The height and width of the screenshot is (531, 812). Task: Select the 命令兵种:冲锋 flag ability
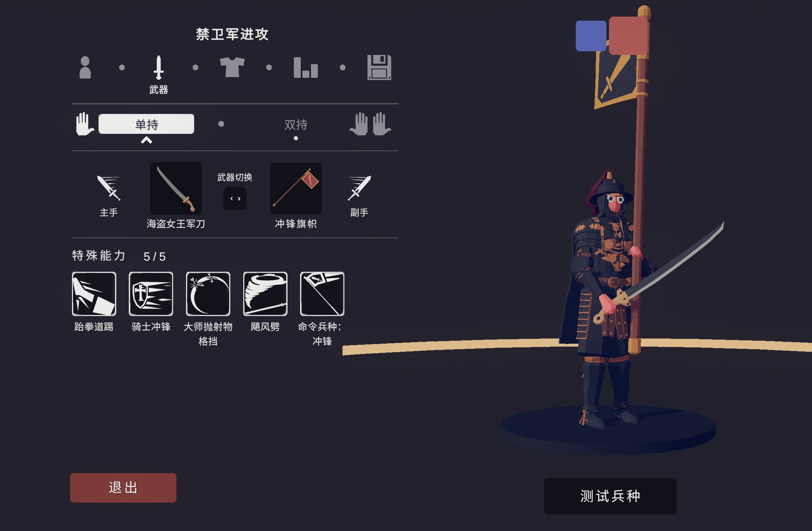[322, 294]
